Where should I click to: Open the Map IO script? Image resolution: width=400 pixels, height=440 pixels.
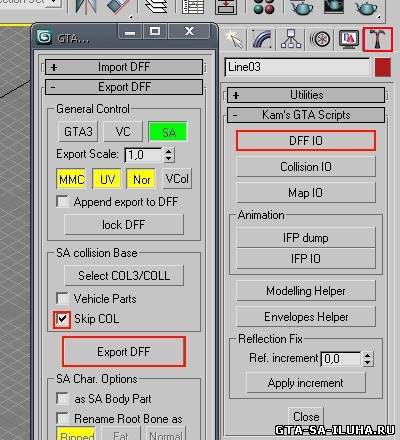pyautogui.click(x=306, y=193)
